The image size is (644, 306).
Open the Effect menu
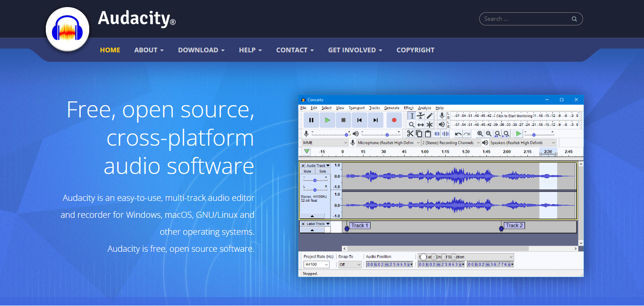408,108
